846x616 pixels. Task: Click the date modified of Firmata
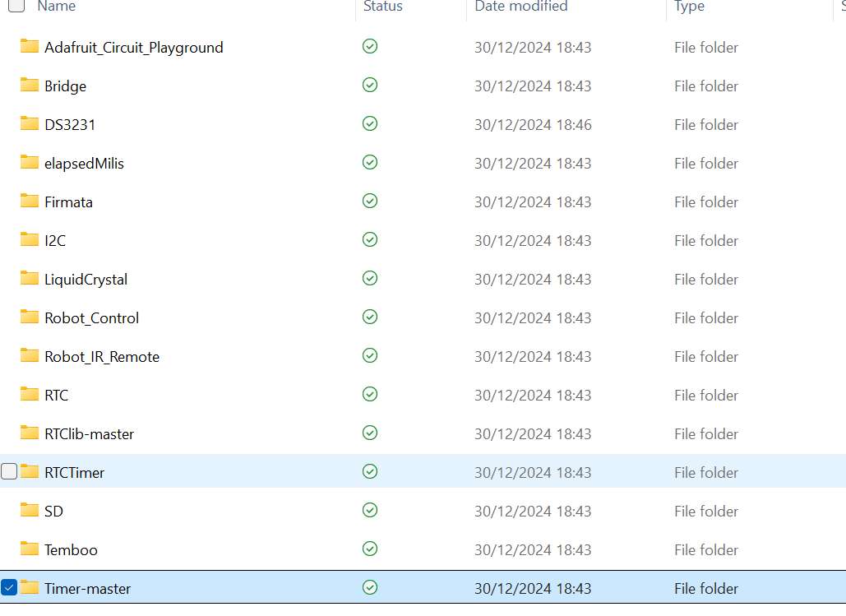533,202
